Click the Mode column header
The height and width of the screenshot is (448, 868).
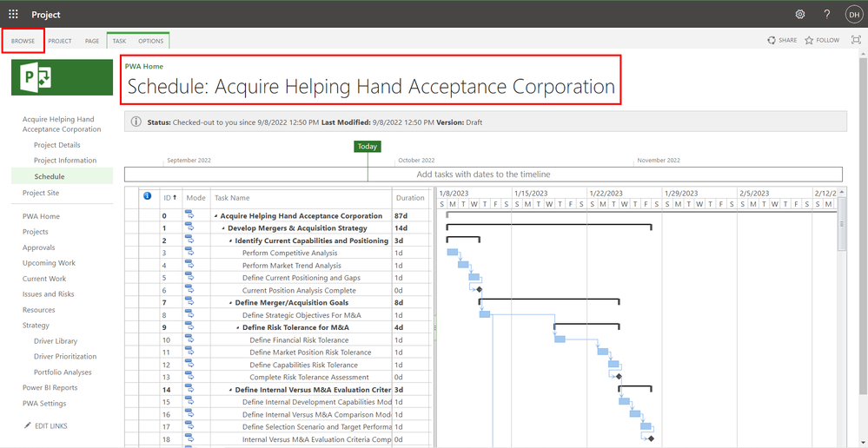(x=196, y=197)
